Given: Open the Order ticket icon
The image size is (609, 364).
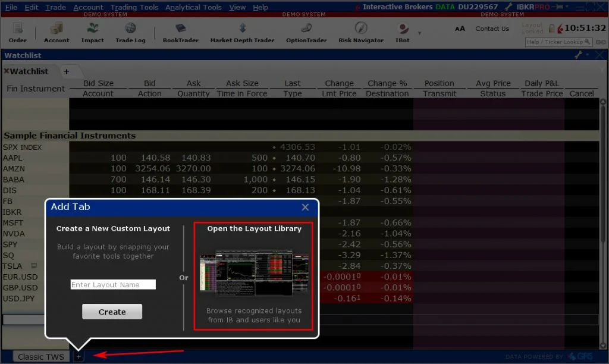Looking at the screenshot, I should coord(17,32).
